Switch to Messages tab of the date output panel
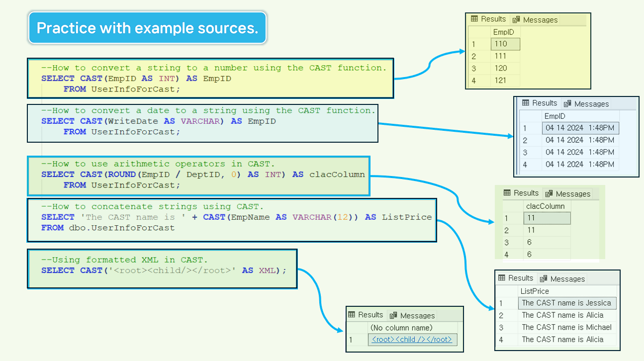Image resolution: width=644 pixels, height=361 pixels. pos(586,103)
